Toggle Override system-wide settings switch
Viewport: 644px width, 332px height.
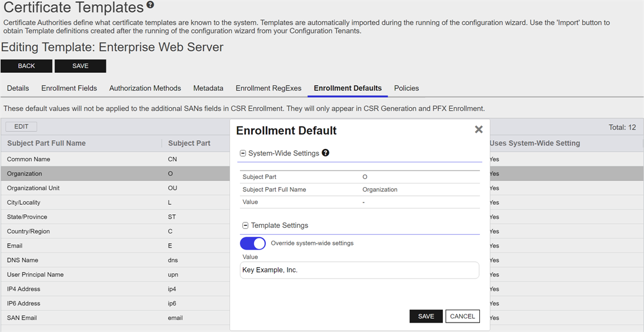(x=253, y=243)
